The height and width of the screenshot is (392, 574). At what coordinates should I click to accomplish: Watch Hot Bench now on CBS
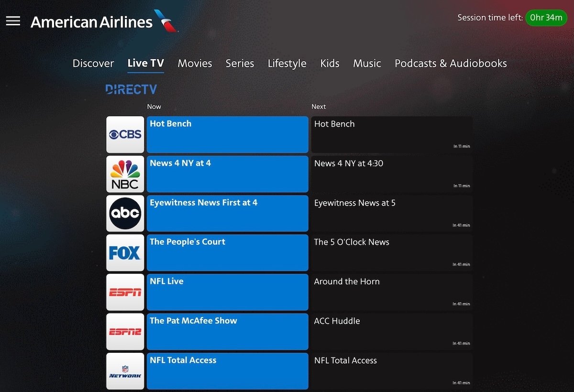[228, 135]
